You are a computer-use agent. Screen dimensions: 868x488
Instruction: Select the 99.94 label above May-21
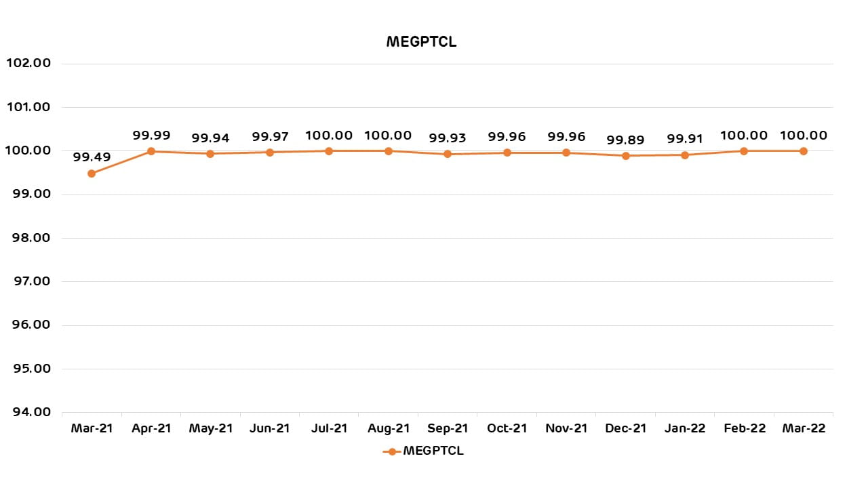210,138
